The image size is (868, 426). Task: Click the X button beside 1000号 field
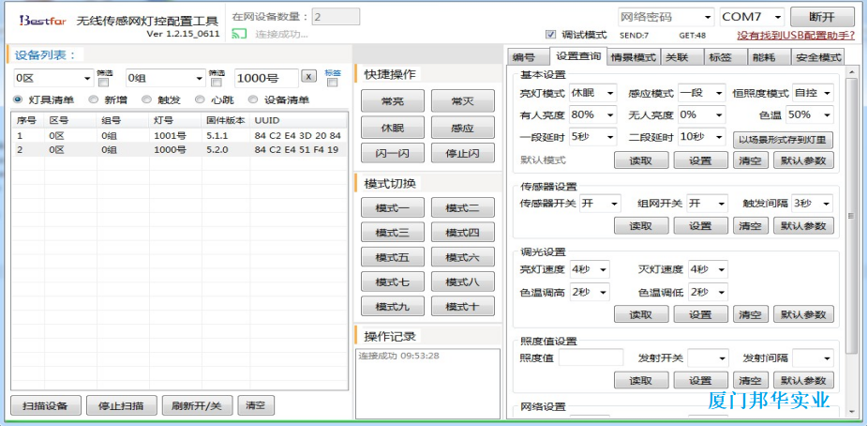[x=309, y=76]
